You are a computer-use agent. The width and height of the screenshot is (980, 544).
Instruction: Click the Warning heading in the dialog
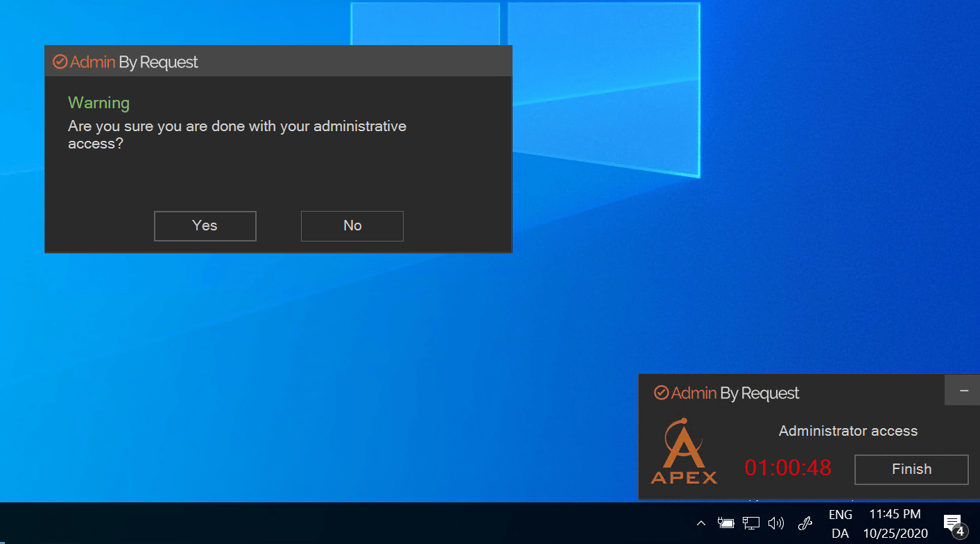tap(98, 102)
